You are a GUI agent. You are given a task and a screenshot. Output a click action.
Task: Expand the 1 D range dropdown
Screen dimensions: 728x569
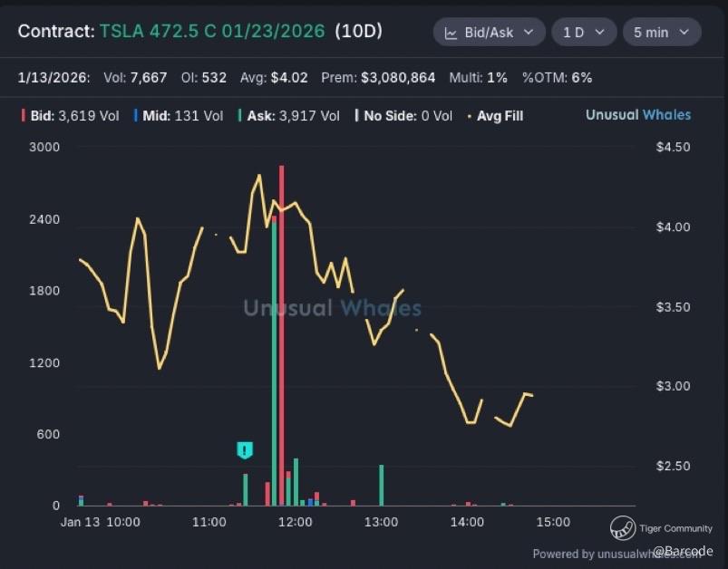(583, 33)
